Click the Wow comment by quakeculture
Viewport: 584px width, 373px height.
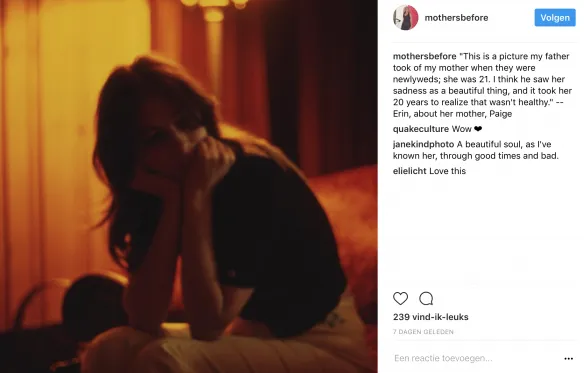click(x=462, y=129)
